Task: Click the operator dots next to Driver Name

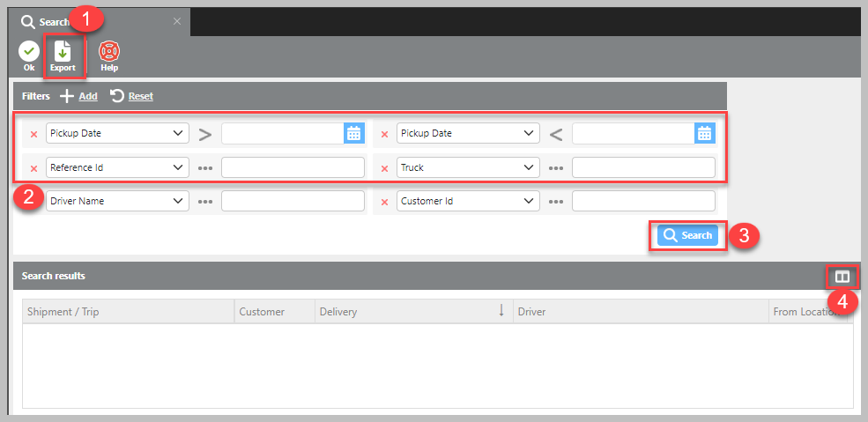Action: click(x=205, y=202)
